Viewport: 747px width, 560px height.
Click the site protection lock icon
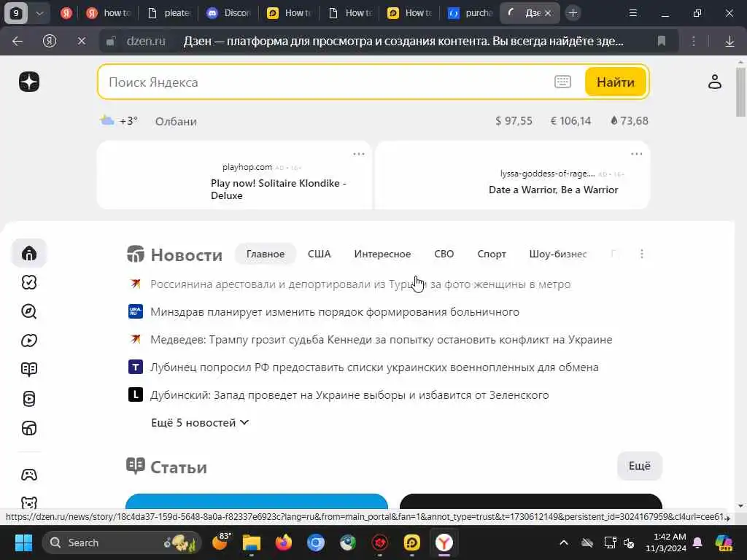[111, 42]
